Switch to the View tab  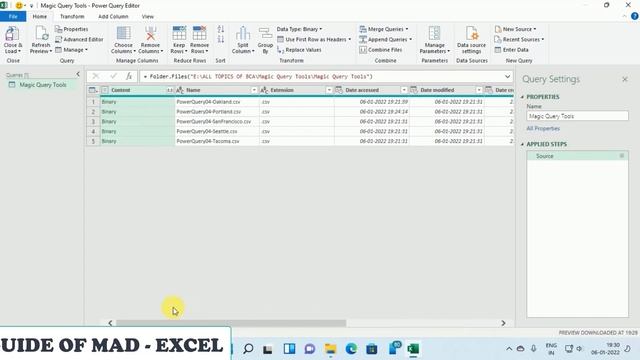[x=148, y=16]
